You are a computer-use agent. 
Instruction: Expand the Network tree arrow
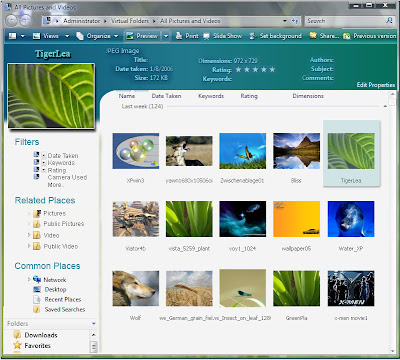coord(29,279)
